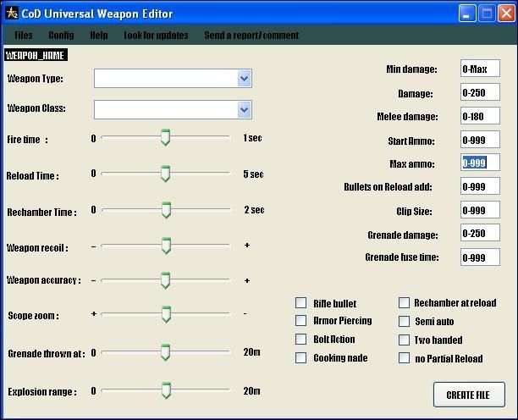Expand the Weapon Type dropdown
This screenshot has width=518, height=420.
click(244, 79)
